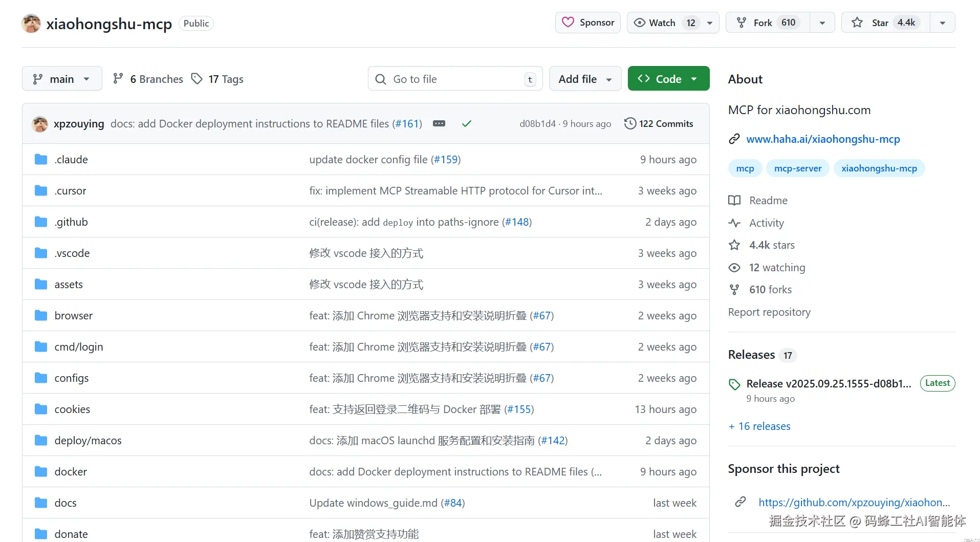
Task: Click the Report repository link
Action: point(769,312)
